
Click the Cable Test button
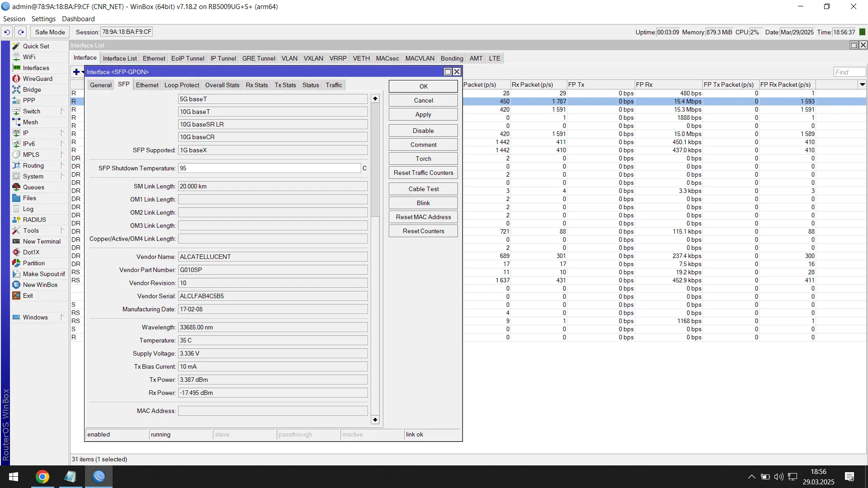coord(423,189)
